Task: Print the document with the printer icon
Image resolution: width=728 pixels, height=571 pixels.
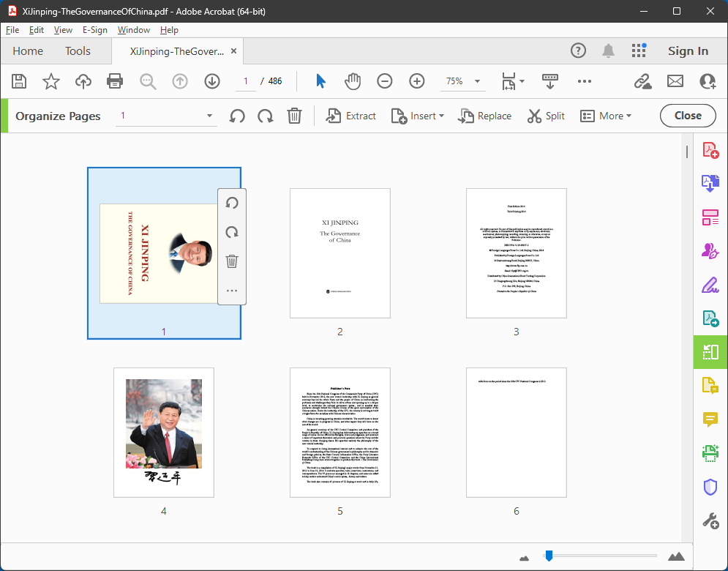Action: 115,81
